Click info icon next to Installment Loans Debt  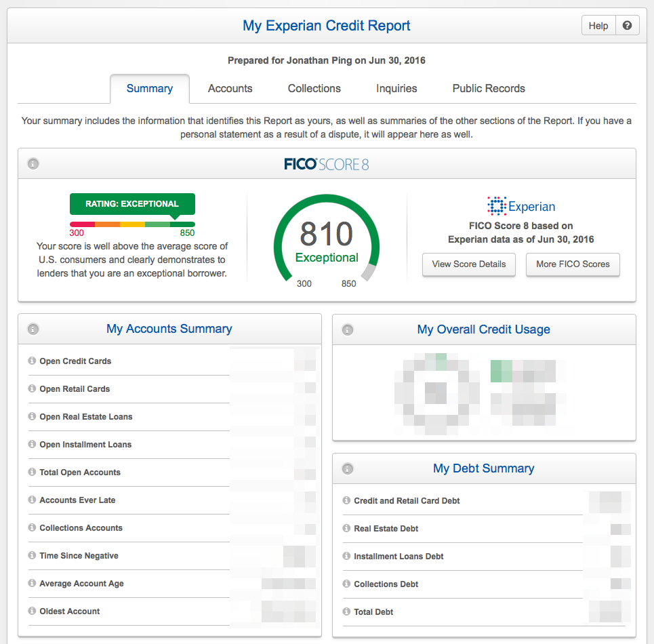click(346, 556)
